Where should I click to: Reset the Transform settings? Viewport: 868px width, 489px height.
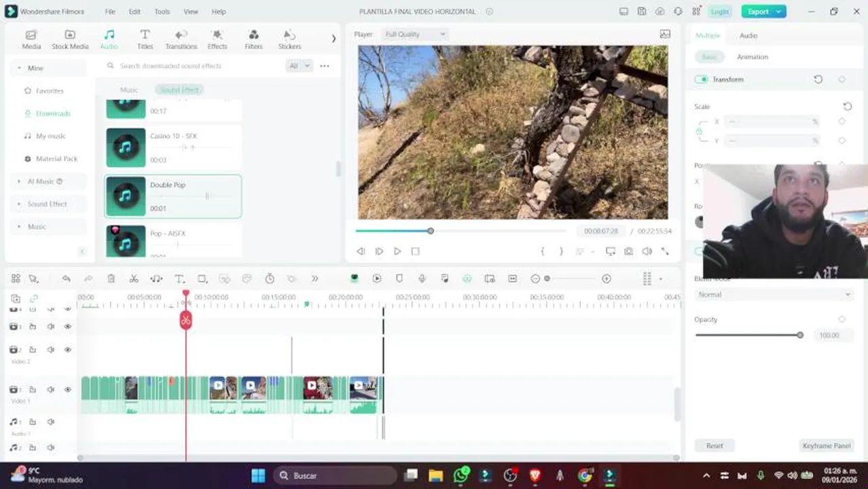(818, 79)
